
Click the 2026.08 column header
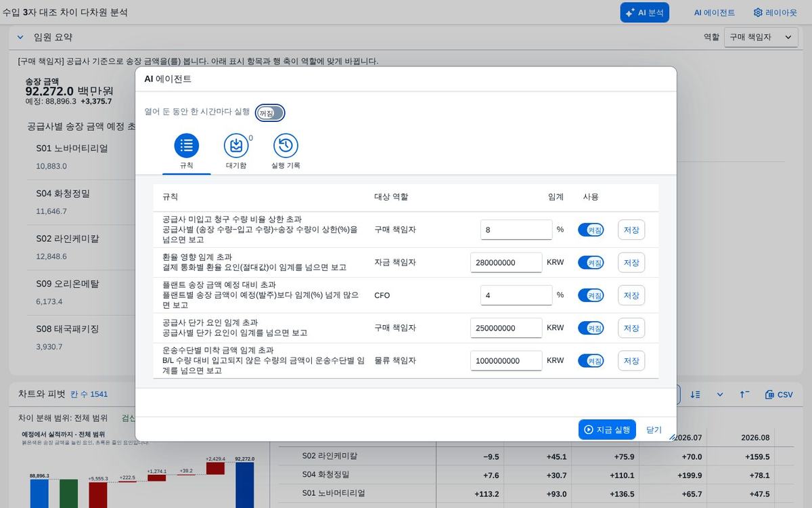click(755, 438)
